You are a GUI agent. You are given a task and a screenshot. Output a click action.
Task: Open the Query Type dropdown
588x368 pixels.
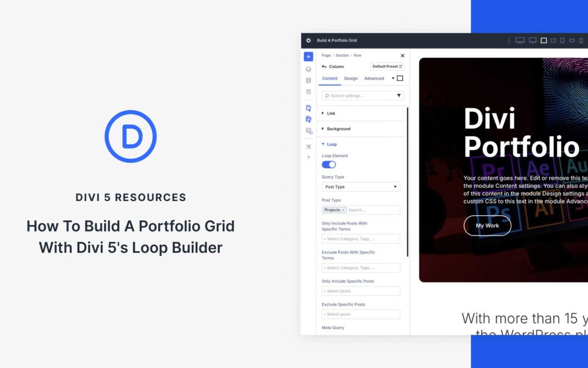(360, 187)
